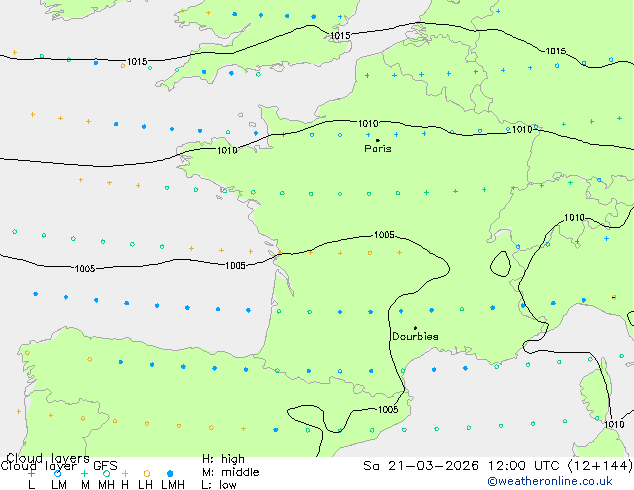Screen dimensions: 634x490
Task: Click the orange circle symbol above LH legend
Action: [x=147, y=473]
